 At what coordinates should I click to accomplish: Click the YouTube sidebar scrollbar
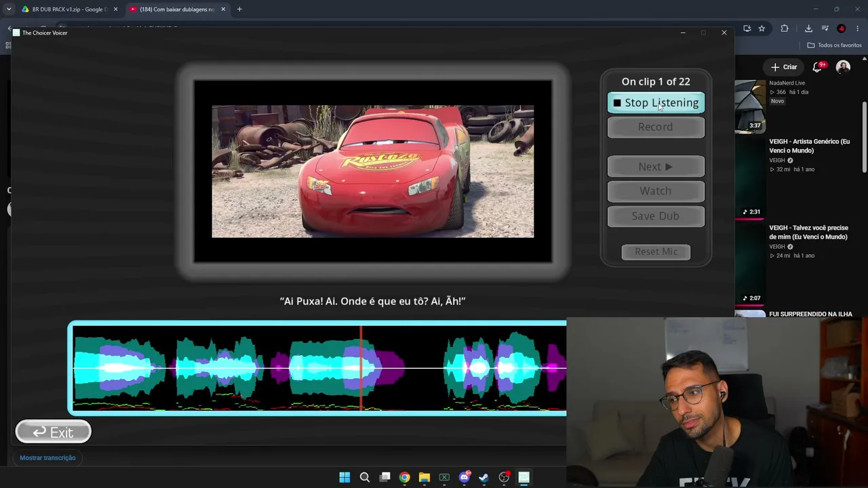(864, 136)
